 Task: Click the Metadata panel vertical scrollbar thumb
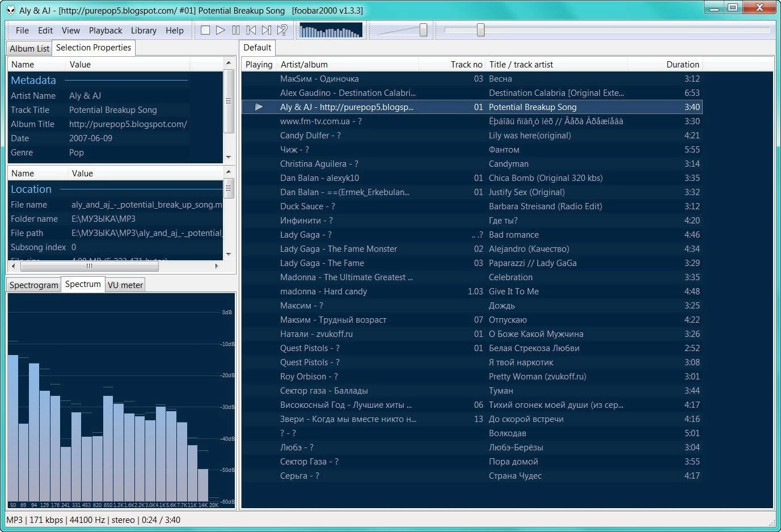pyautogui.click(x=229, y=101)
